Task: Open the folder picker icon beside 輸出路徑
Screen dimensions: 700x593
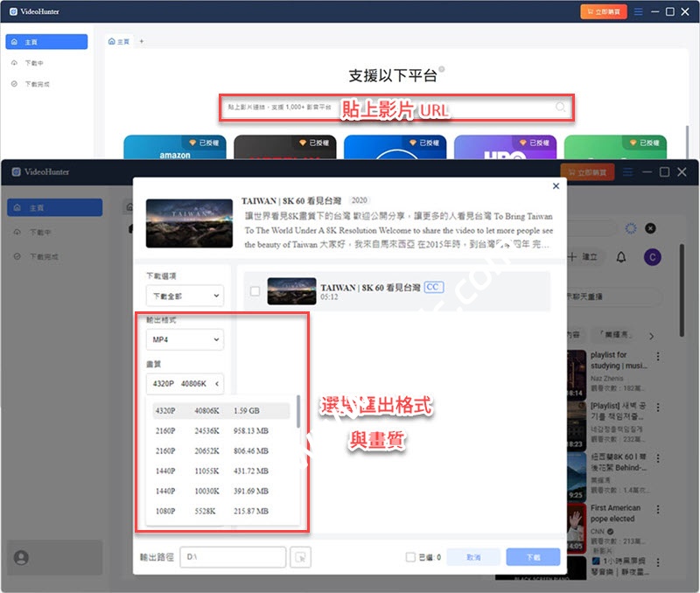Action: click(299, 557)
